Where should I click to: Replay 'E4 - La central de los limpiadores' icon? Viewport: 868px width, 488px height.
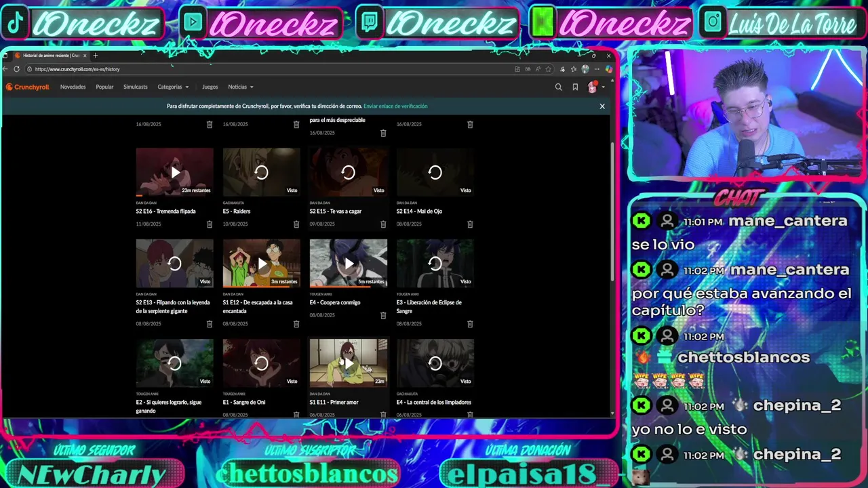click(x=435, y=363)
